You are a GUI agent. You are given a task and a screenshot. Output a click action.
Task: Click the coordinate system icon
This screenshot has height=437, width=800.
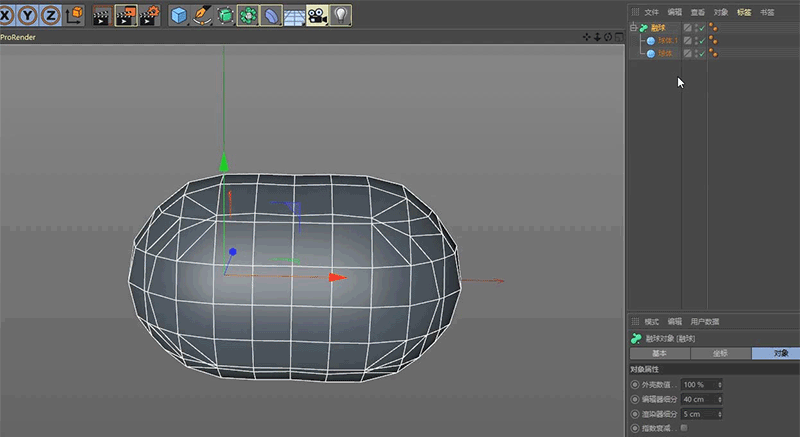pos(74,15)
